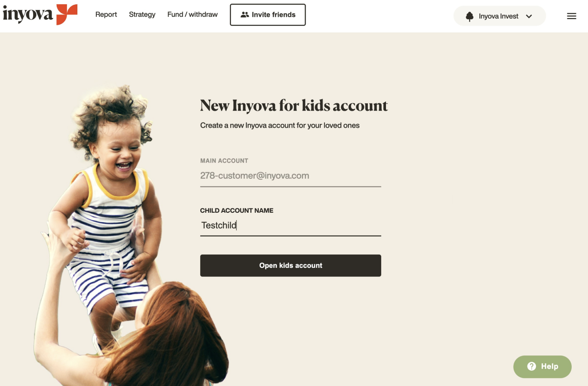Open the Inyova Invest account selector

click(x=499, y=16)
